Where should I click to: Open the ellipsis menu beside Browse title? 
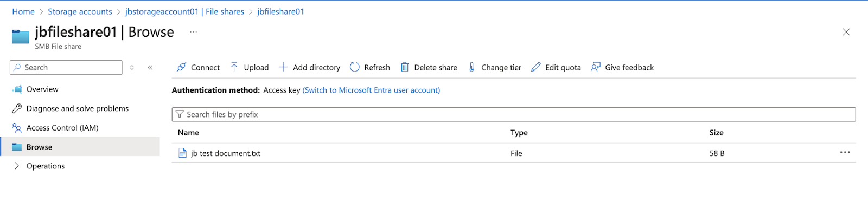click(193, 32)
